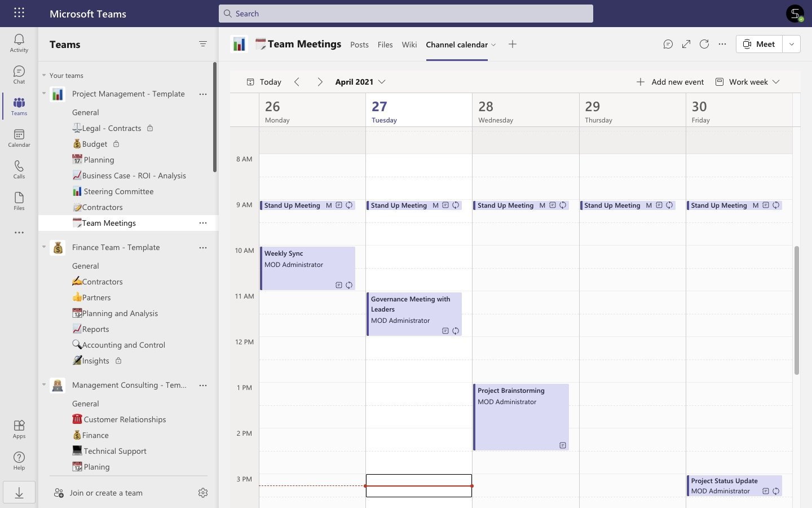Open the Business Case - ROI - Analysis channel

(128, 176)
